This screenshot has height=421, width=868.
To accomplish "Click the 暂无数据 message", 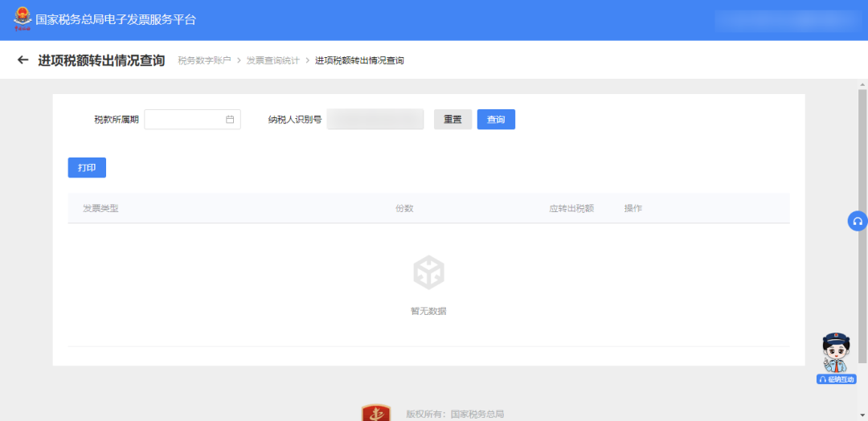I will pyautogui.click(x=428, y=311).
